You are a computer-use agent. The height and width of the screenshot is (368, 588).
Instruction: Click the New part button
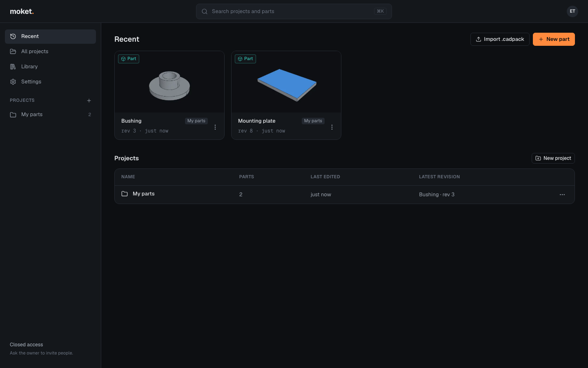tap(554, 39)
